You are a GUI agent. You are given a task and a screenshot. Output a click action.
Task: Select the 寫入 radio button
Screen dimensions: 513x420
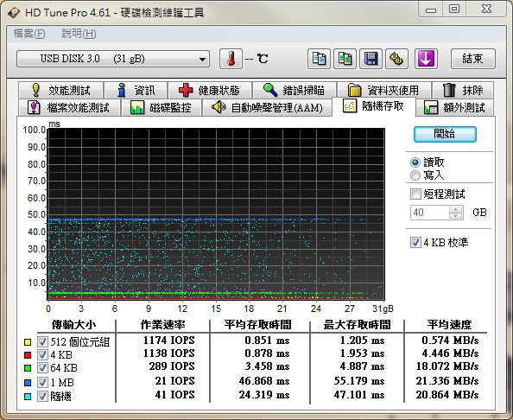(415, 175)
